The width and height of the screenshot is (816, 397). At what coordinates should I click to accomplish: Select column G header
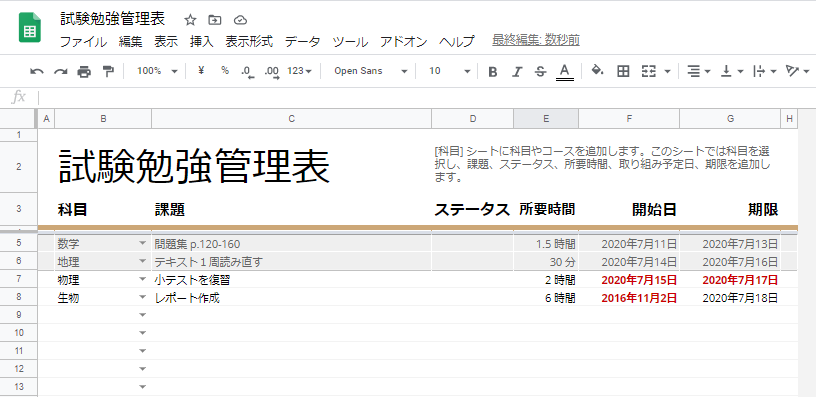(x=730, y=119)
